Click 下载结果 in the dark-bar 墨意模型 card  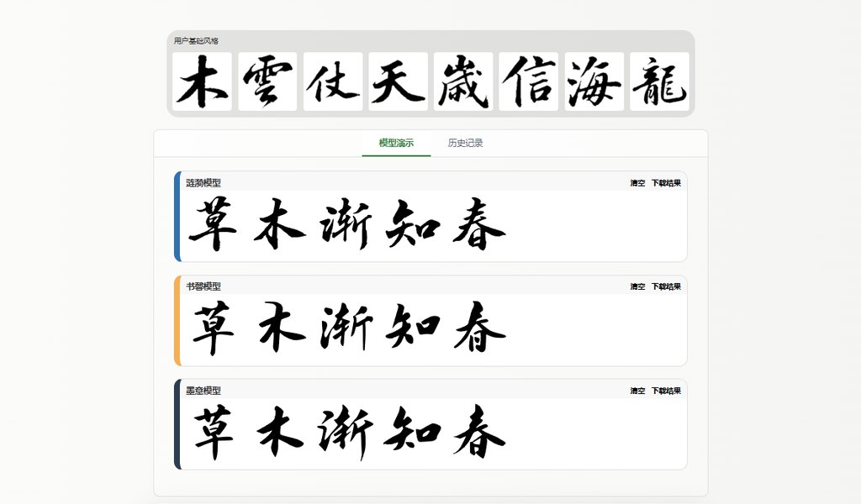(666, 391)
